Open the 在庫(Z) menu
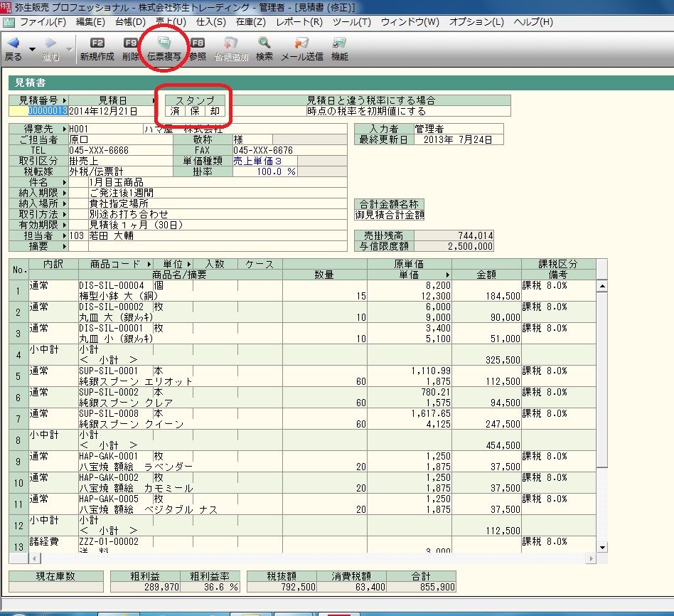 [250, 22]
